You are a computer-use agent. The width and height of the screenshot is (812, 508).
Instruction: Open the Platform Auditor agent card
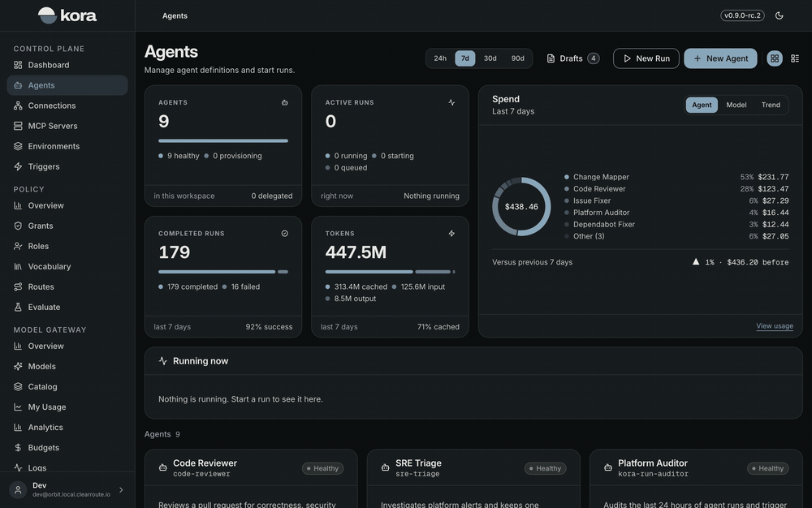pos(696,479)
